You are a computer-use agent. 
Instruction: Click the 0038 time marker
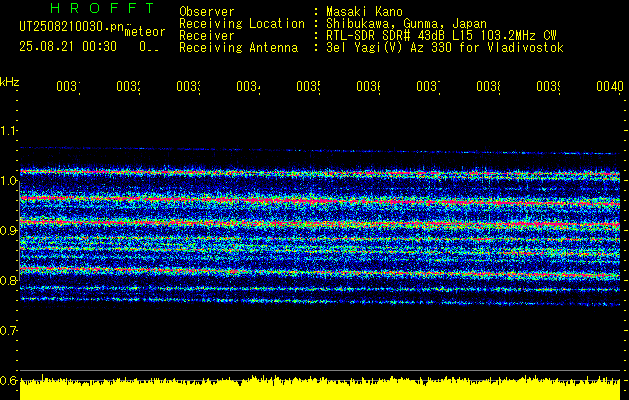pyautogui.click(x=488, y=87)
